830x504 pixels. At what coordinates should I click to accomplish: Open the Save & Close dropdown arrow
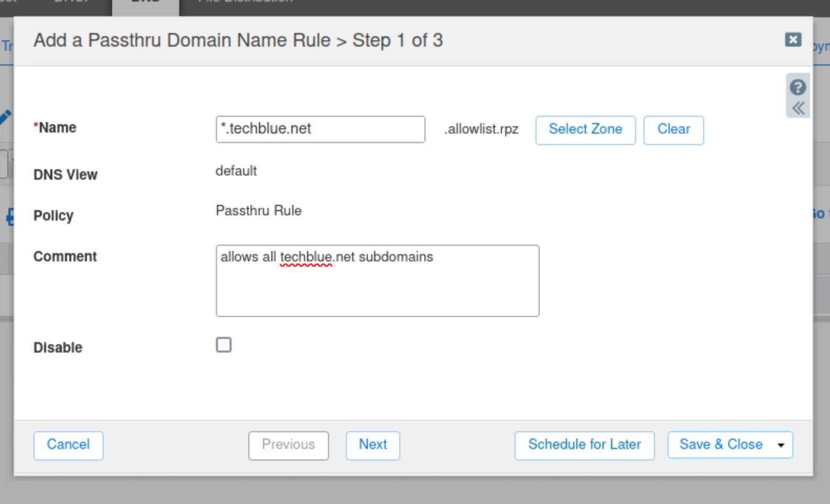pos(781,445)
